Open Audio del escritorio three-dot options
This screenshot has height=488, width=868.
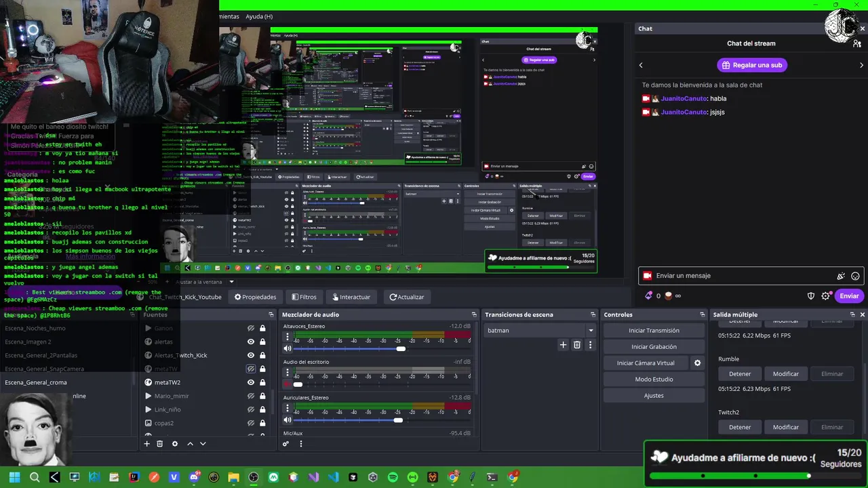pyautogui.click(x=288, y=373)
